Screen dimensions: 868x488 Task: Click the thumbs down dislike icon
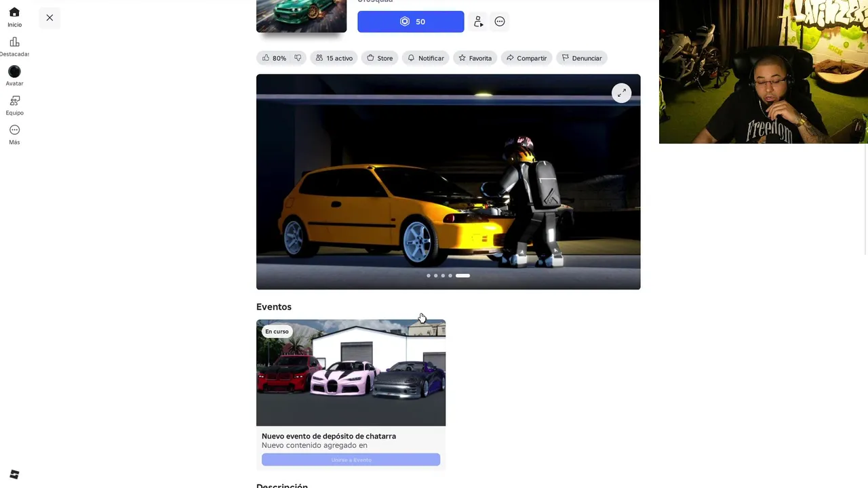tap(298, 58)
